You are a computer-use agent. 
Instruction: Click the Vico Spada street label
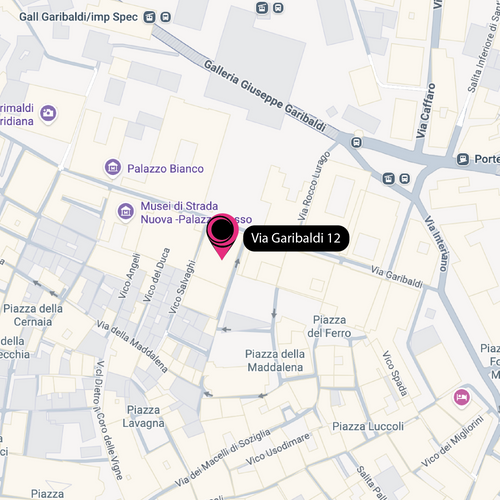pyautogui.click(x=395, y=373)
